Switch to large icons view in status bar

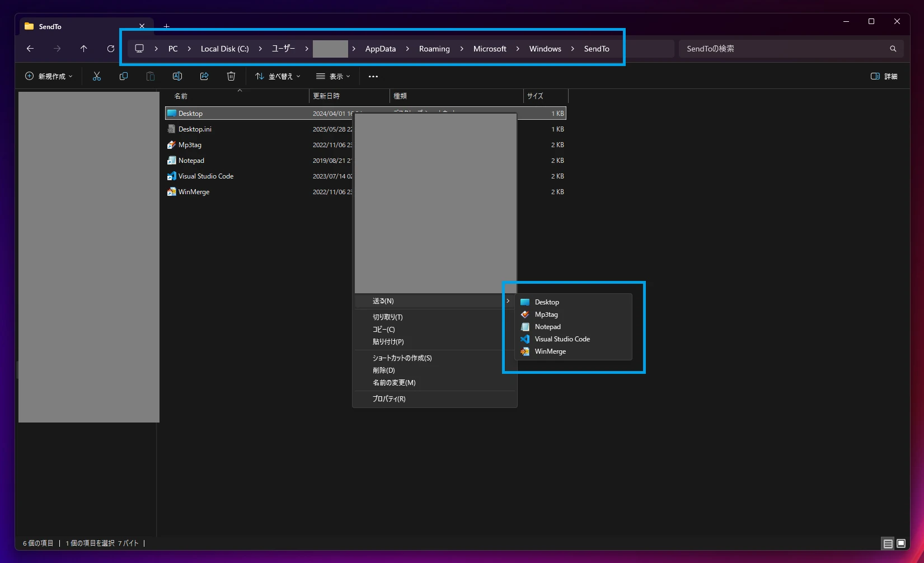pyautogui.click(x=901, y=543)
